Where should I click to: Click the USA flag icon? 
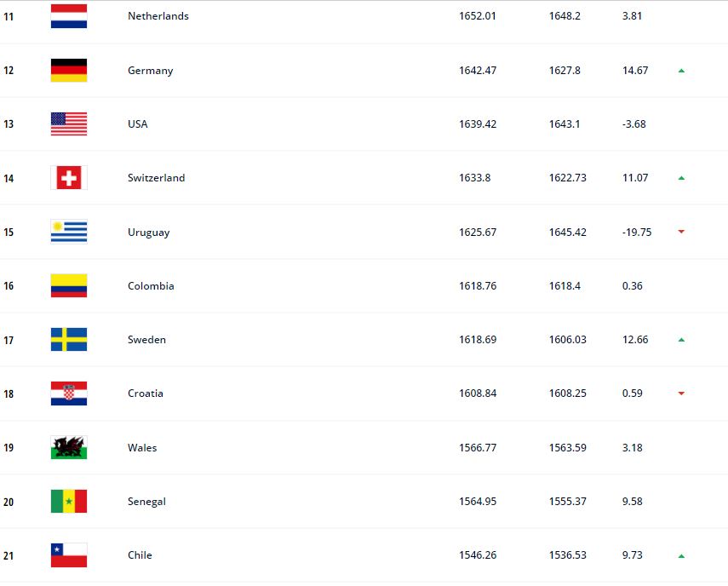[x=69, y=124]
